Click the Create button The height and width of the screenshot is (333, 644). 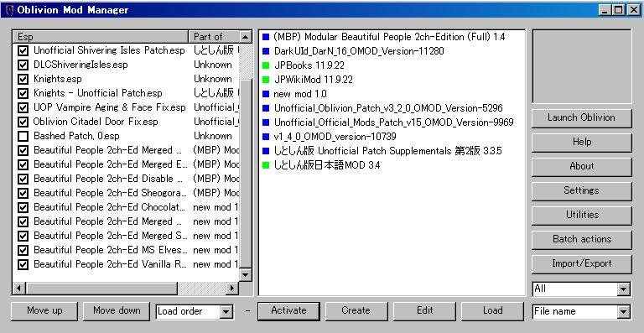point(356,311)
